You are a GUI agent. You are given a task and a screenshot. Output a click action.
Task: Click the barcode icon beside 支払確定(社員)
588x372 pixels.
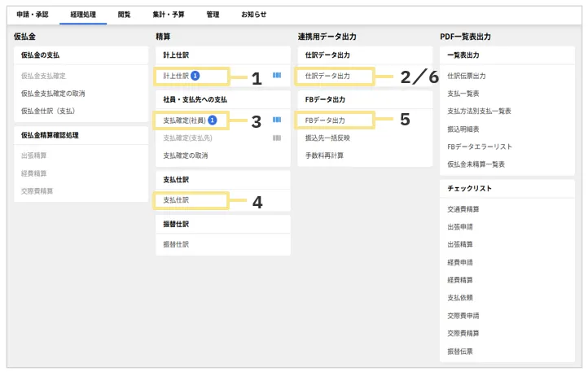tap(277, 120)
